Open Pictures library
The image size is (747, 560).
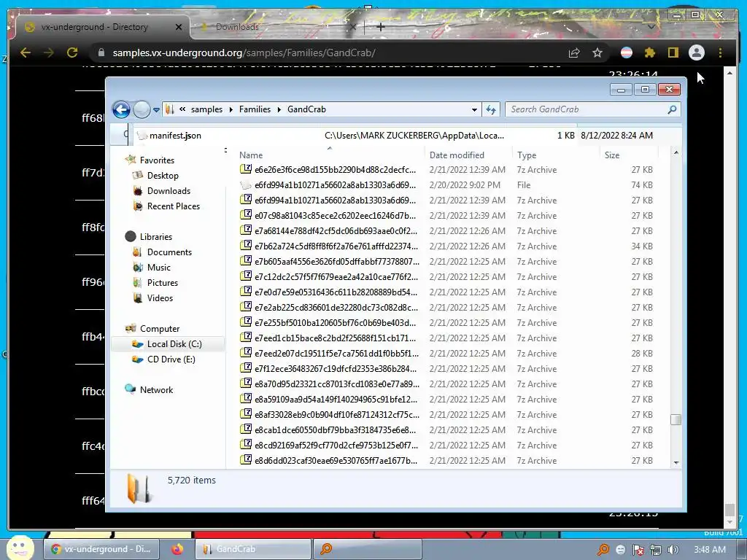163,283
